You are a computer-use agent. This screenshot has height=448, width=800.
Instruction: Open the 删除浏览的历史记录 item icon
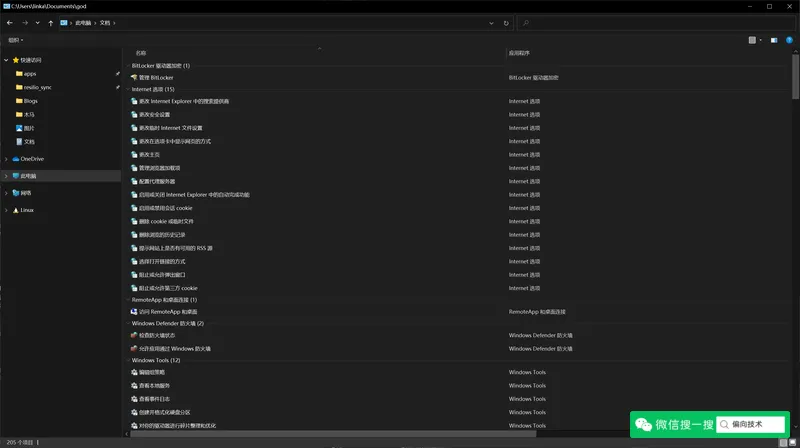[x=134, y=235]
